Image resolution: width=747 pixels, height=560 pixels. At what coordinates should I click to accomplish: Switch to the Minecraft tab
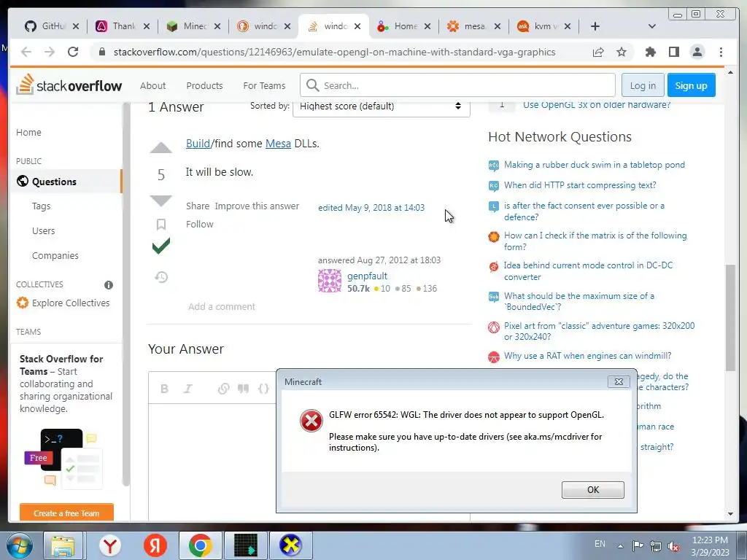point(193,26)
